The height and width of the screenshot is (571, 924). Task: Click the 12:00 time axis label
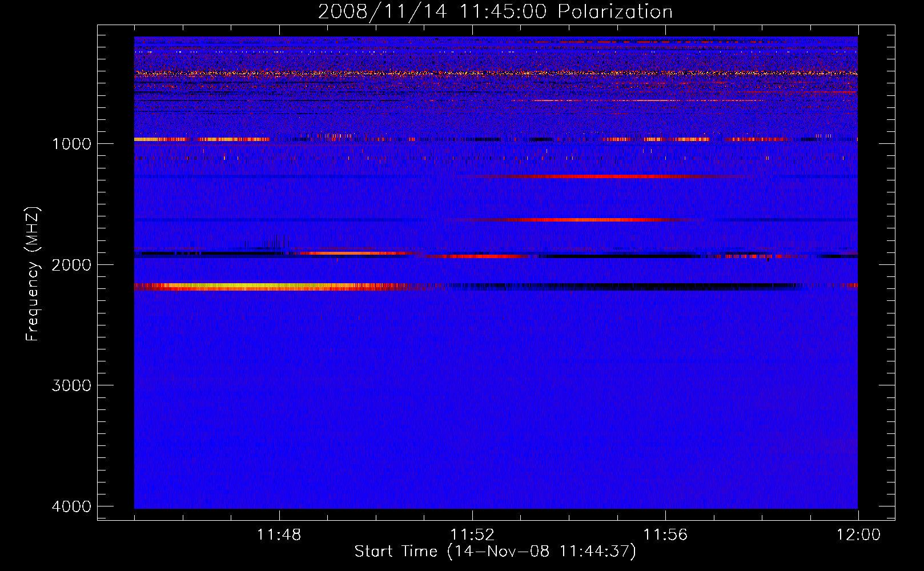coord(858,535)
